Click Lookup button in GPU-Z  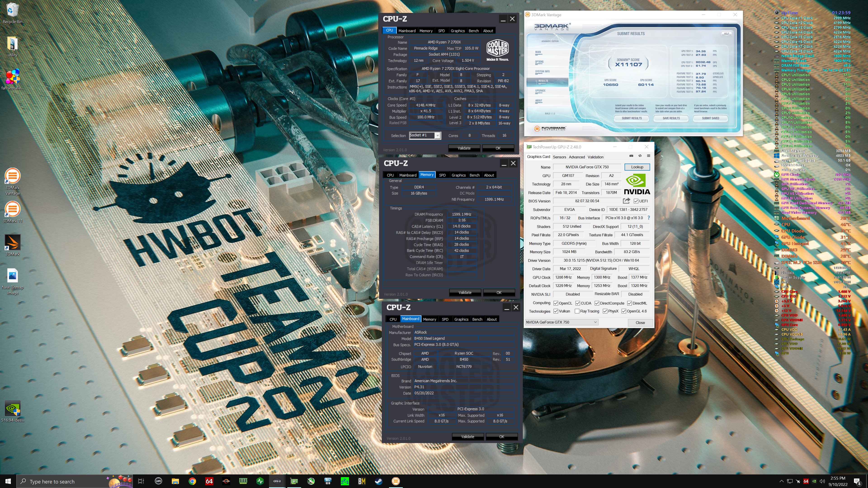[637, 167]
